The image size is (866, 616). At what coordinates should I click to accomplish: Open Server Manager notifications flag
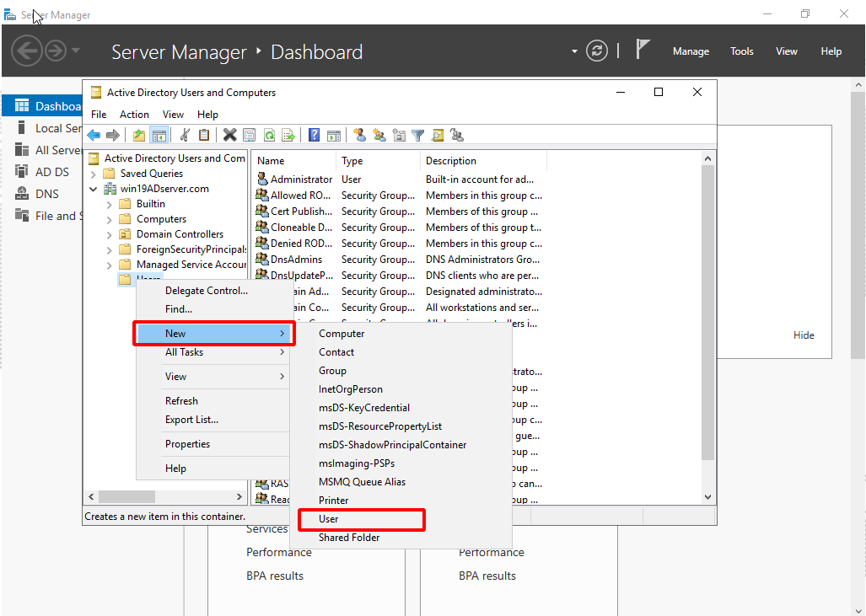click(x=643, y=51)
